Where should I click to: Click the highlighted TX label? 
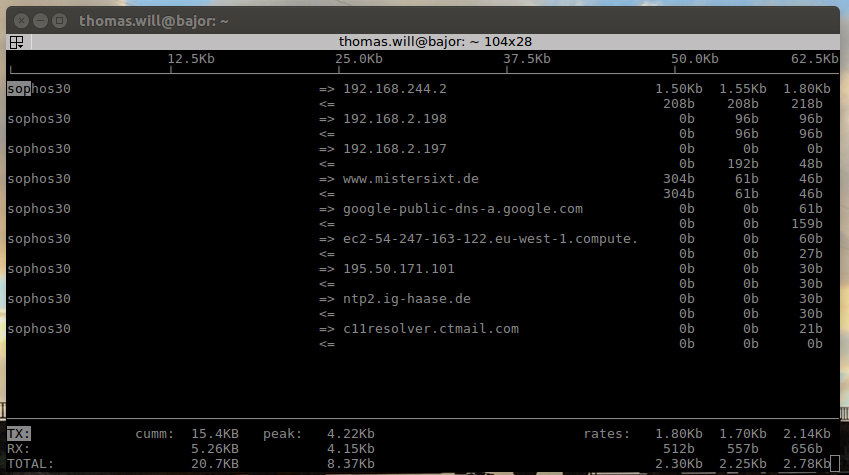point(19,434)
